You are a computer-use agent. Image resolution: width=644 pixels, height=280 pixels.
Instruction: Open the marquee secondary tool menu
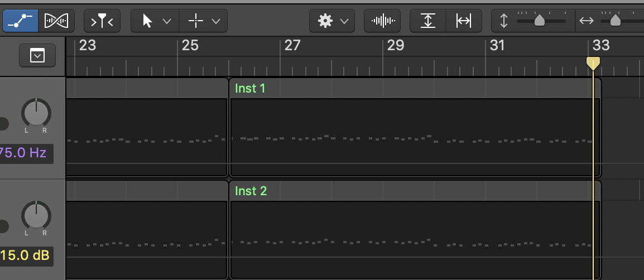click(x=203, y=21)
